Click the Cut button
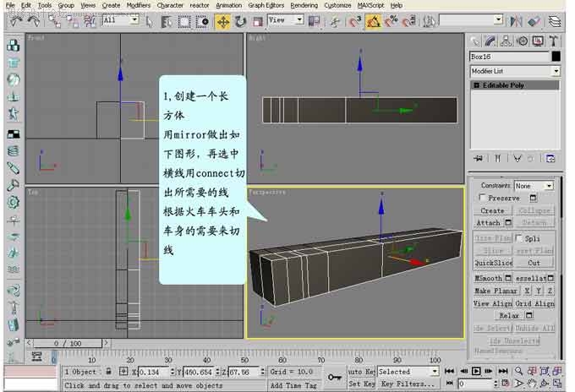575x392 pixels. click(x=534, y=263)
